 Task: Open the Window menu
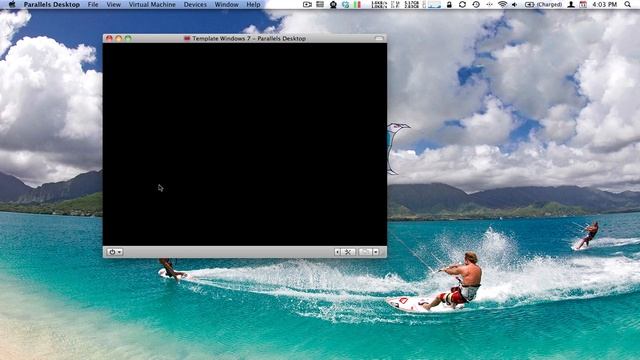(x=227, y=4)
